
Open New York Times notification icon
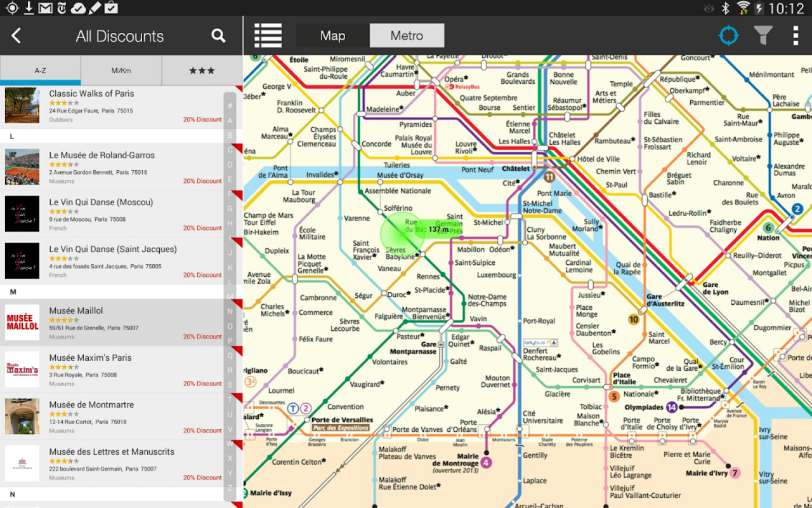pyautogui.click(x=62, y=8)
